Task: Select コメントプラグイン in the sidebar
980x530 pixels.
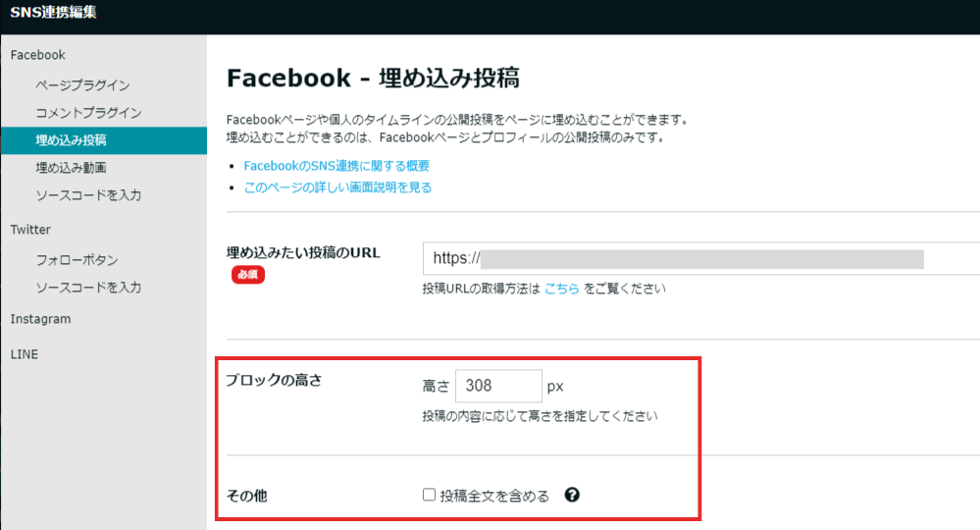Action: coord(88,113)
